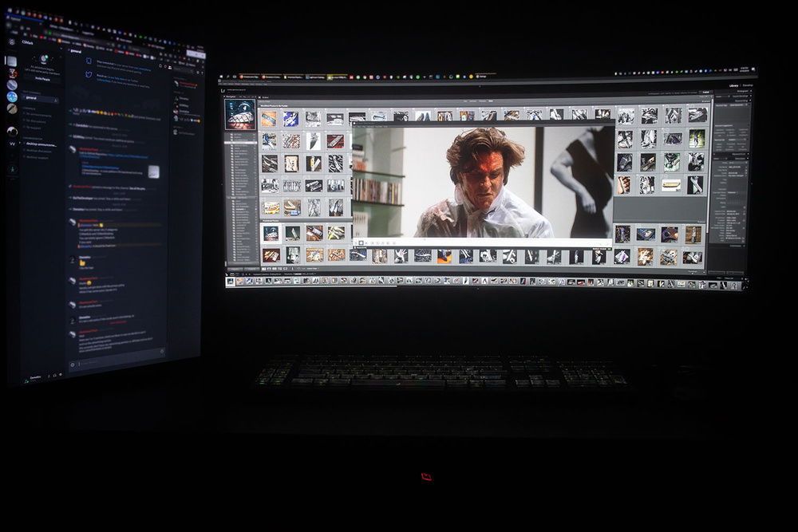Click the video player seek bar
The height and width of the screenshot is (532, 798).
[x=479, y=242]
